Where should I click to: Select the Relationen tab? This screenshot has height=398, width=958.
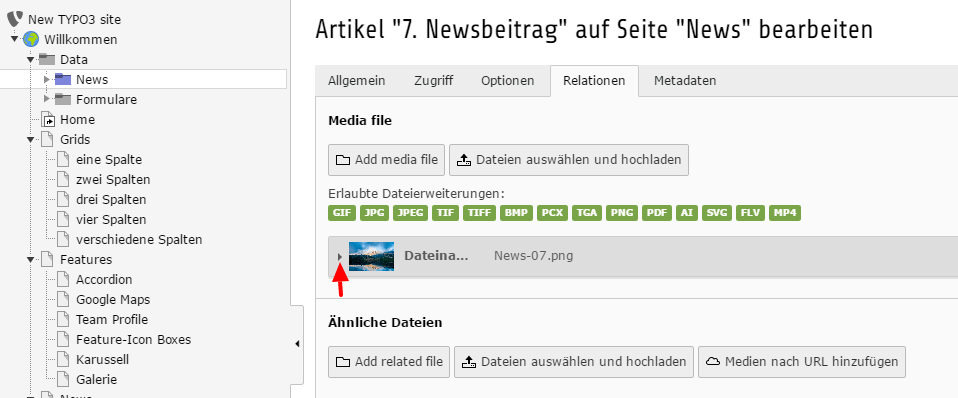coord(594,81)
